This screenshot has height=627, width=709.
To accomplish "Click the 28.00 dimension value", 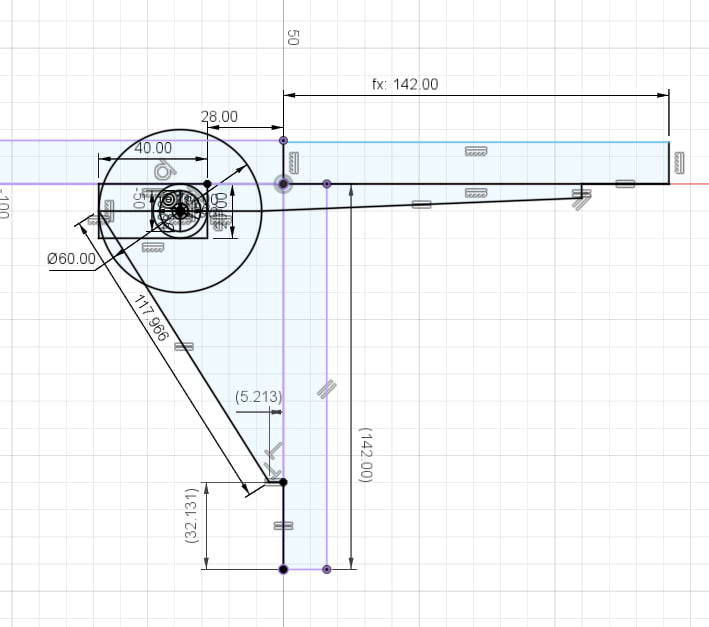I will click(x=219, y=117).
